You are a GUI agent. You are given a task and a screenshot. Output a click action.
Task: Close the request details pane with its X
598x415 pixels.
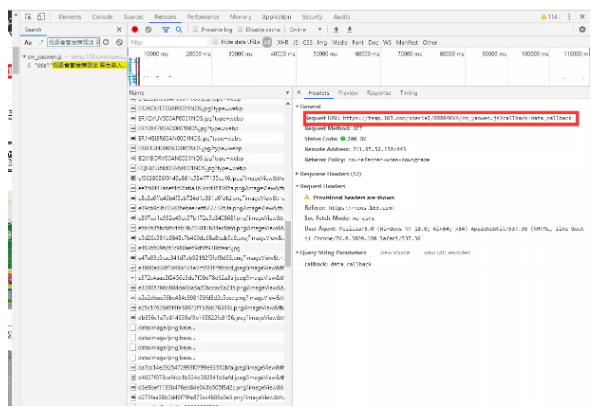pos(299,92)
